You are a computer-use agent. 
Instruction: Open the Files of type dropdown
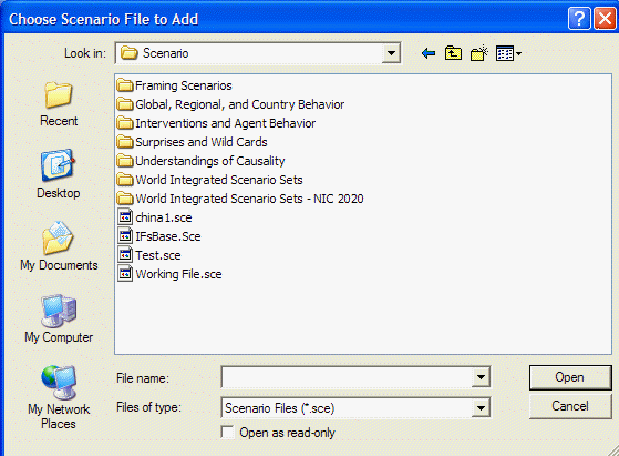(481, 408)
